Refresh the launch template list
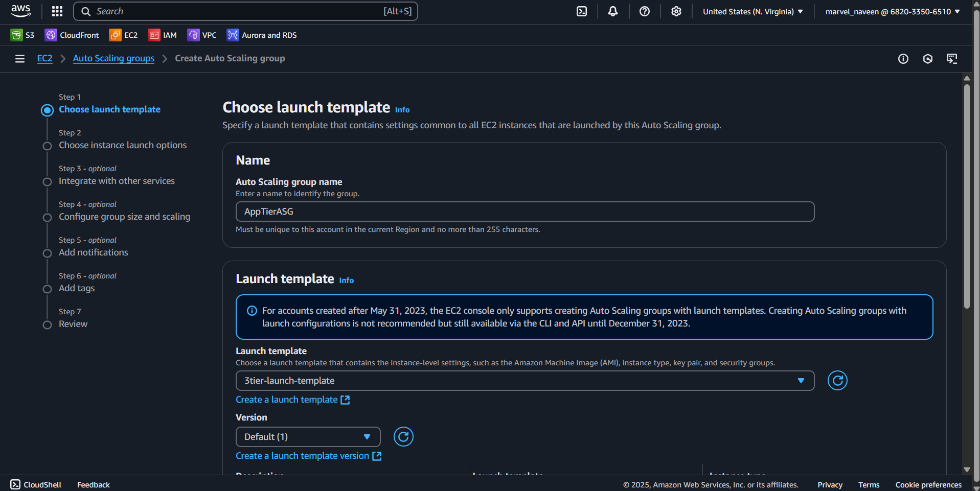This screenshot has width=980, height=491. click(x=837, y=381)
